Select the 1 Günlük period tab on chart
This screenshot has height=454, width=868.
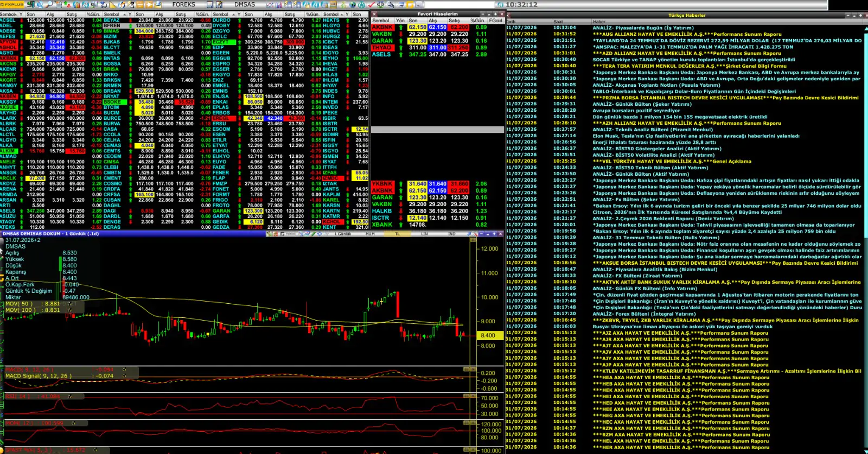click(x=342, y=234)
